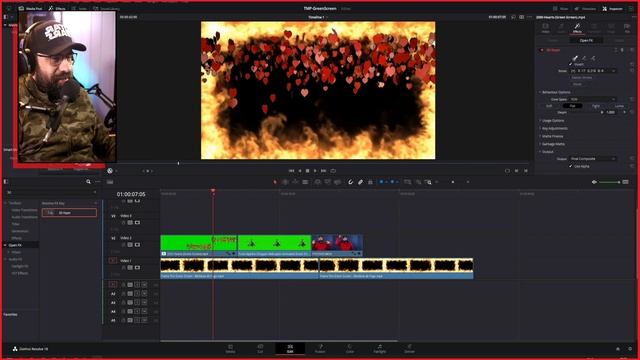Screen dimensions: 640x360
Task: Activate the Dynamic Trim Mode tool
Action: click(x=295, y=182)
